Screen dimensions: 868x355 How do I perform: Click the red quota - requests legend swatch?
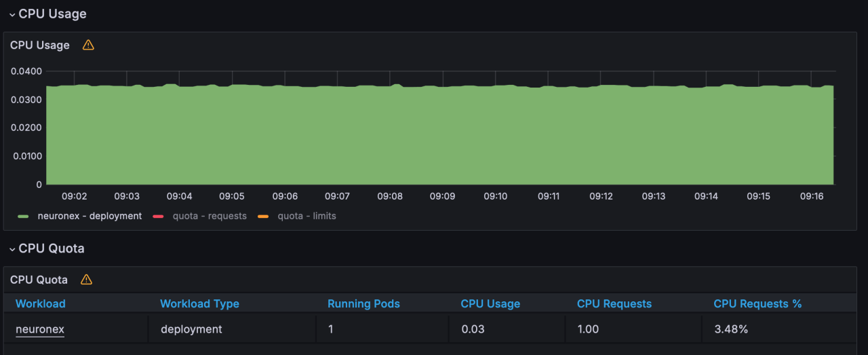pos(159,217)
